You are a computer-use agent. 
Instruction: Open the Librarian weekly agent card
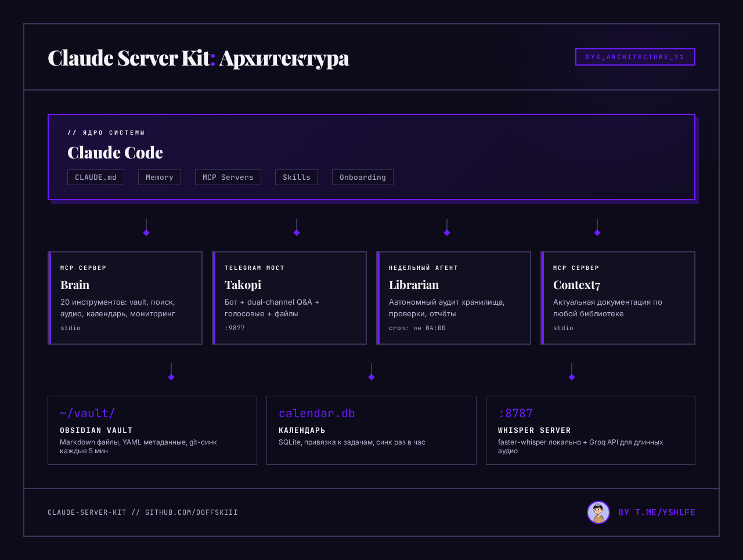pos(453,298)
